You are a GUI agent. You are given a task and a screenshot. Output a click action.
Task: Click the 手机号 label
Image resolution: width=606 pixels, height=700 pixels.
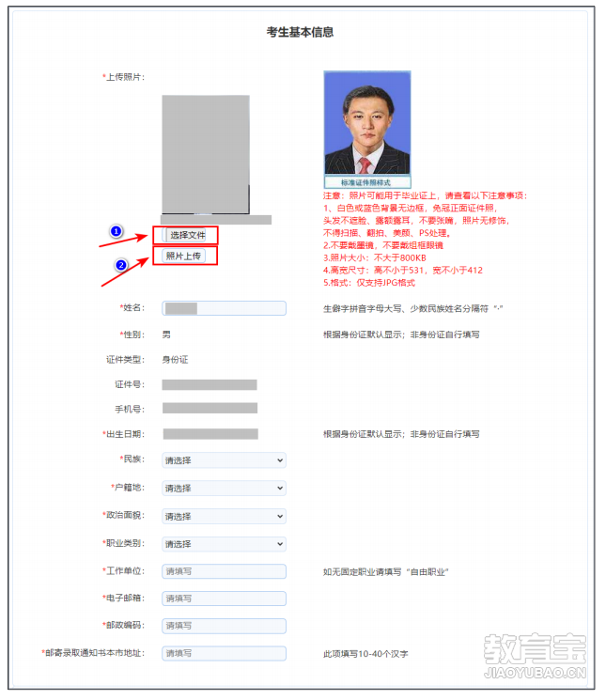(130, 409)
